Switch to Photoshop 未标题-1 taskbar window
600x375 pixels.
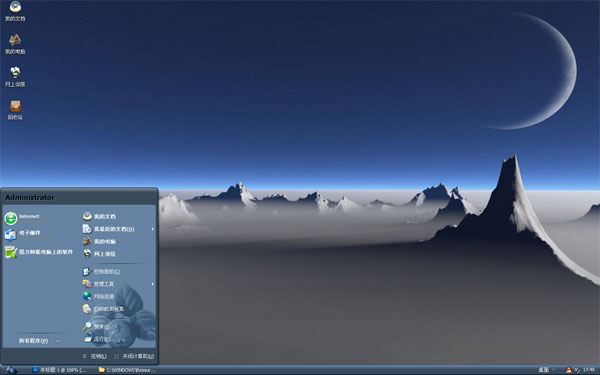tap(59, 370)
